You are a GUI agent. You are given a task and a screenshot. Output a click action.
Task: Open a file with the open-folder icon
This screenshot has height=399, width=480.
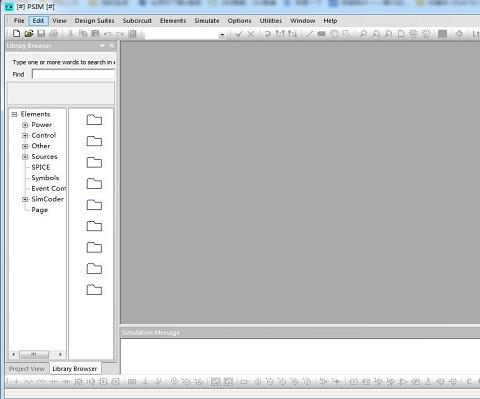point(29,33)
